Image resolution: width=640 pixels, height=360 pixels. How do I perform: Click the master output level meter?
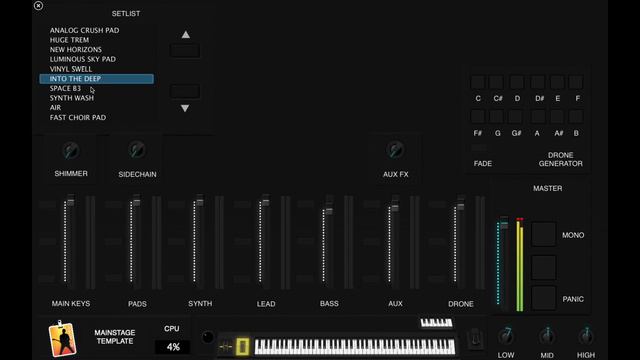coord(520,264)
